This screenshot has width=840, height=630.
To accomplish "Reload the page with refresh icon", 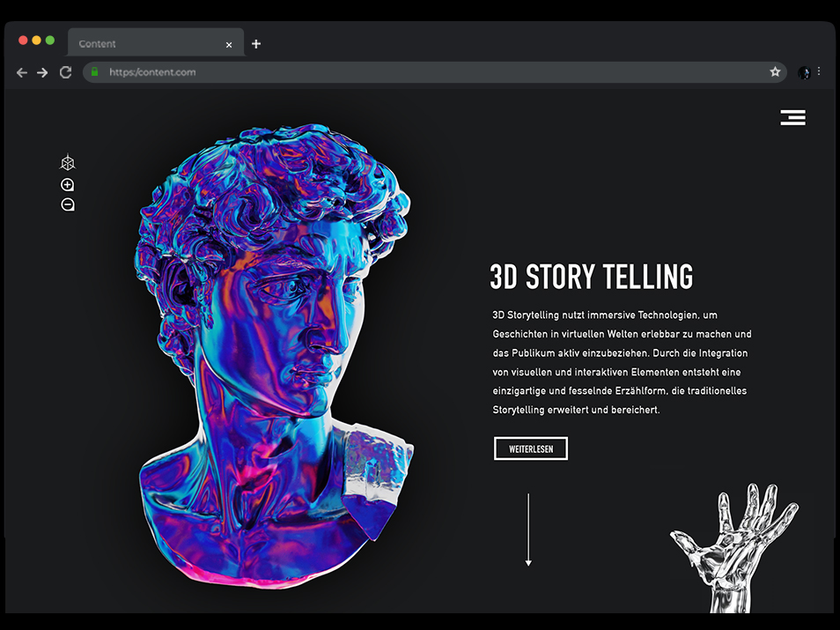I will pos(65,72).
